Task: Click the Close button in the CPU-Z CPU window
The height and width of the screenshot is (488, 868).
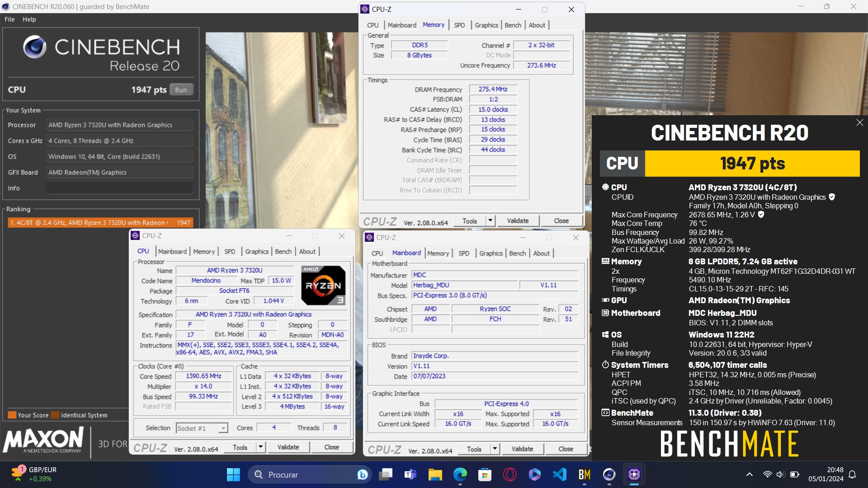Action: [x=331, y=447]
